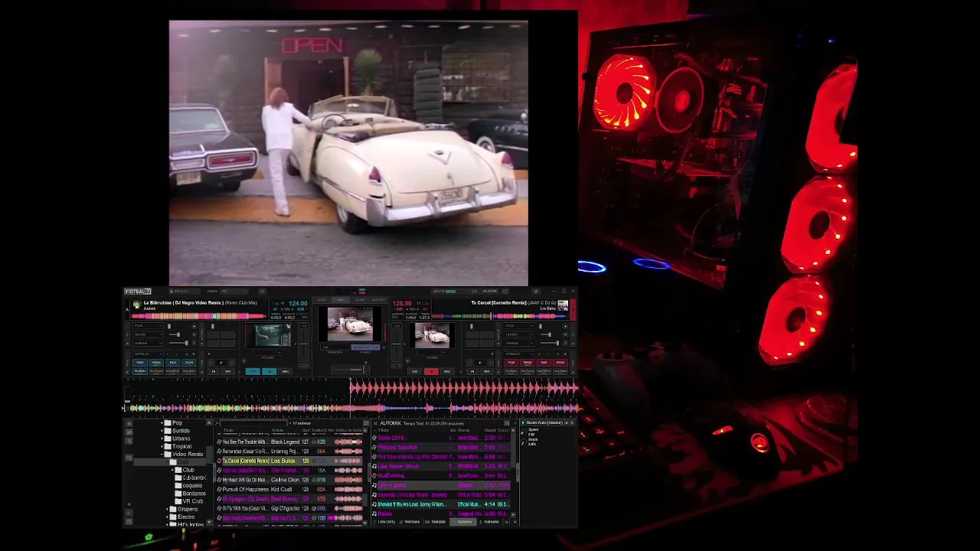980x551 pixels.
Task: Toggle the Drums stem pad on deck B
Action: pos(560,362)
